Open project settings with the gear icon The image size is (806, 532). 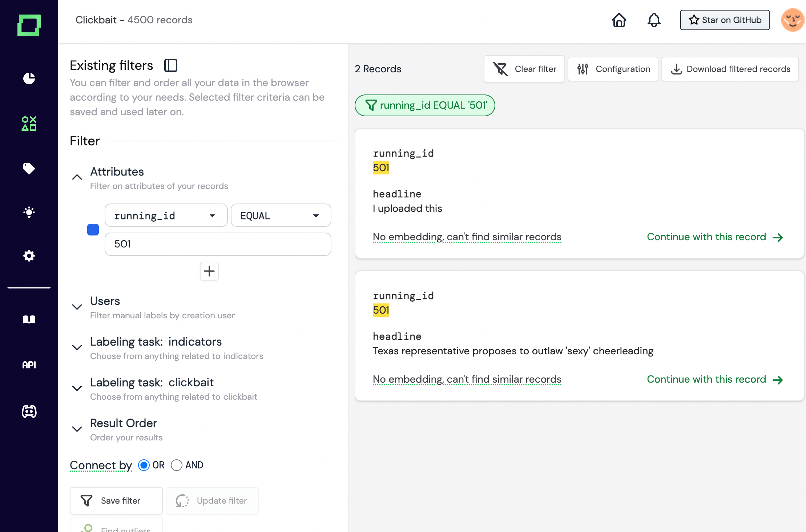29,256
